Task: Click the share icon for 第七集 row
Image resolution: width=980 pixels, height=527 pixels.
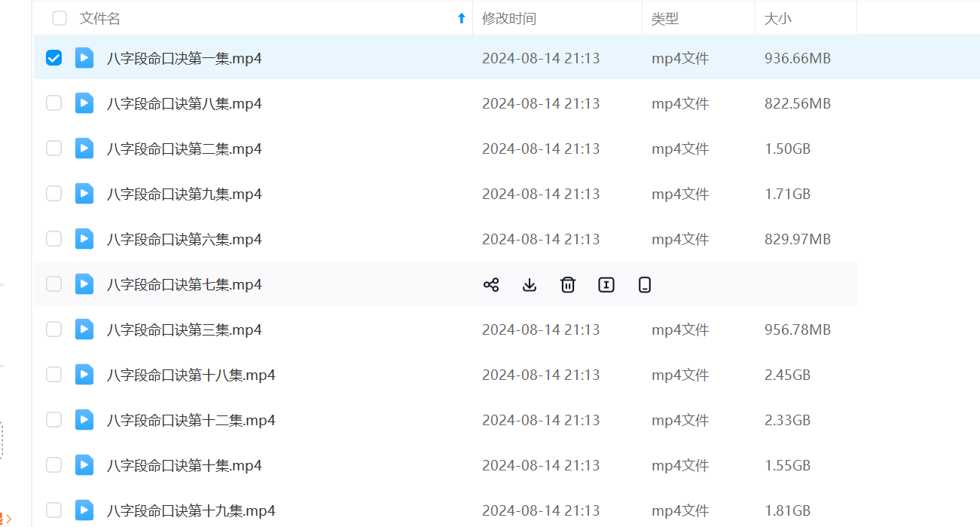Action: coord(491,284)
